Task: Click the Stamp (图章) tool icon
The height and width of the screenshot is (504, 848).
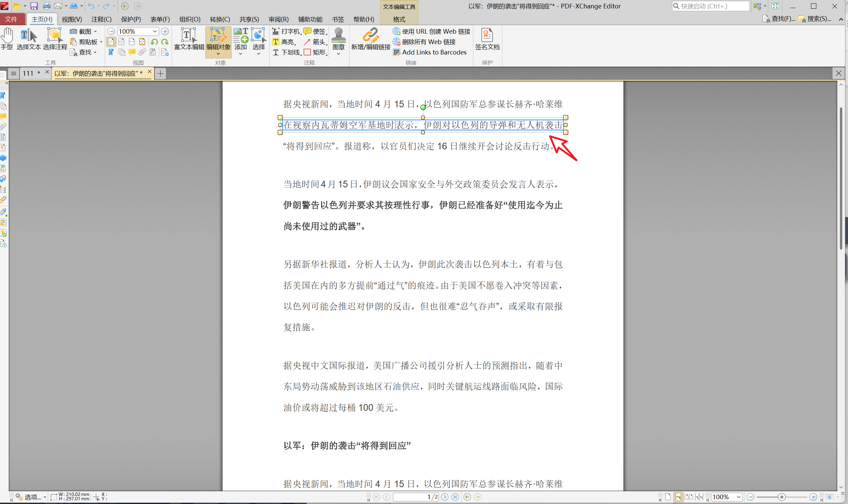Action: [338, 35]
